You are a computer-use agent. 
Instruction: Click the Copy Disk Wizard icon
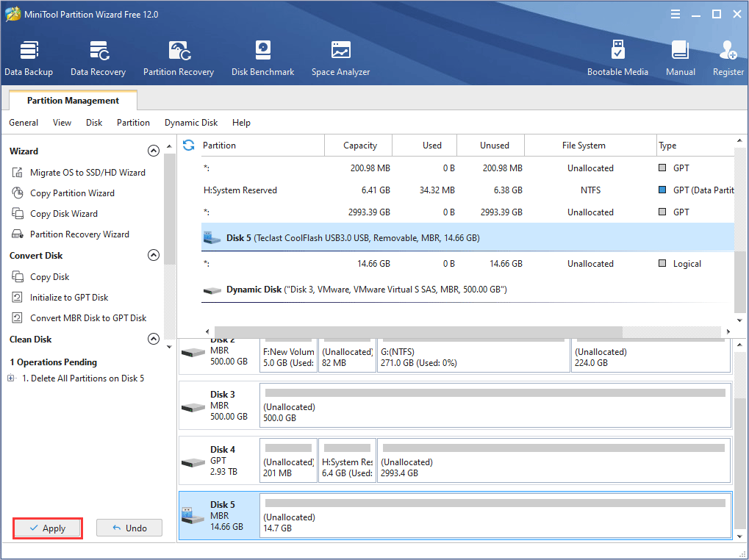coord(17,213)
